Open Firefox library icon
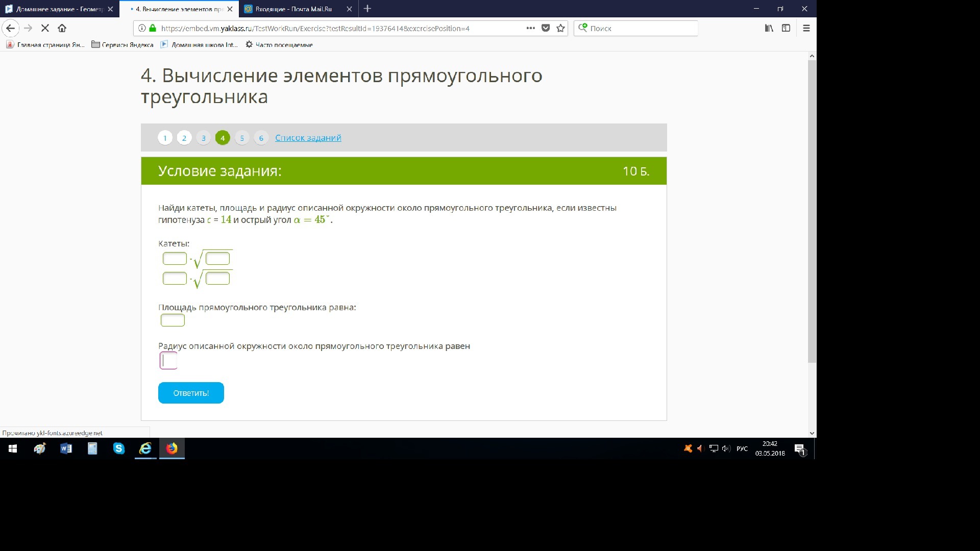This screenshot has width=980, height=551. [x=769, y=28]
